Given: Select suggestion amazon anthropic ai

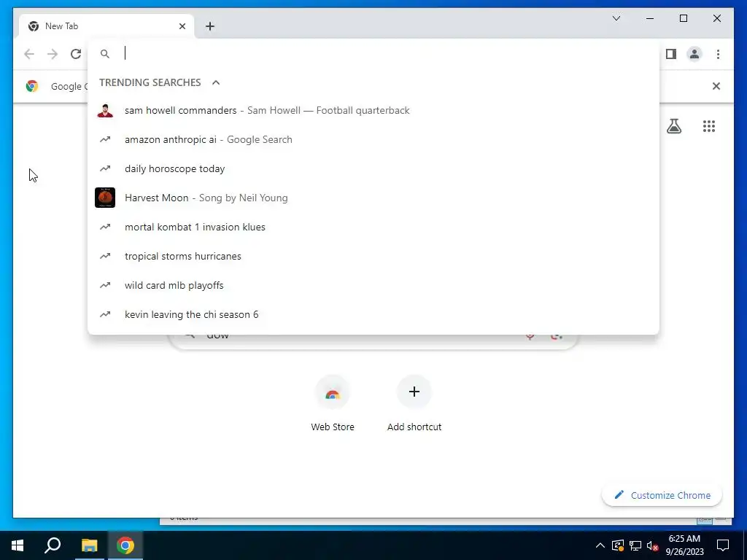Looking at the screenshot, I should 373,139.
